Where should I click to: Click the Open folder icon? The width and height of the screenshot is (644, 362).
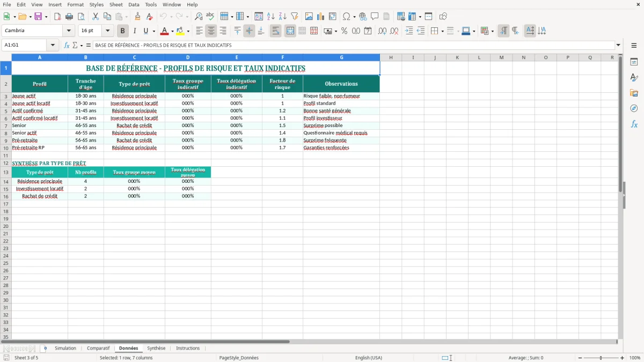click(x=21, y=17)
